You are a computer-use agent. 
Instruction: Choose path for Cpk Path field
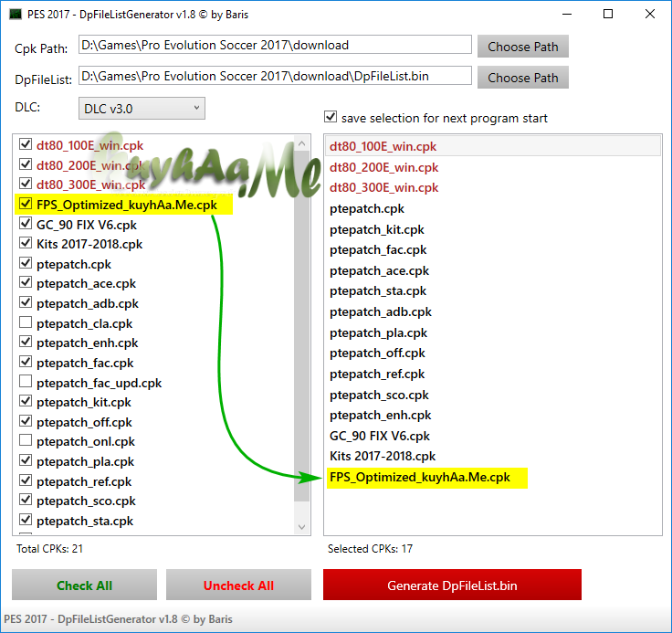click(x=523, y=47)
